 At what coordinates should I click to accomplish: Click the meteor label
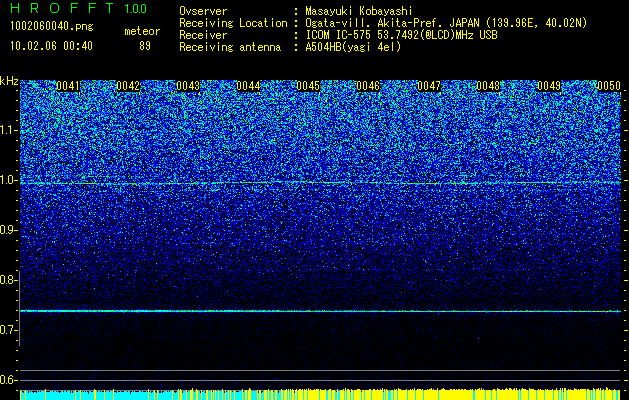coord(142,31)
